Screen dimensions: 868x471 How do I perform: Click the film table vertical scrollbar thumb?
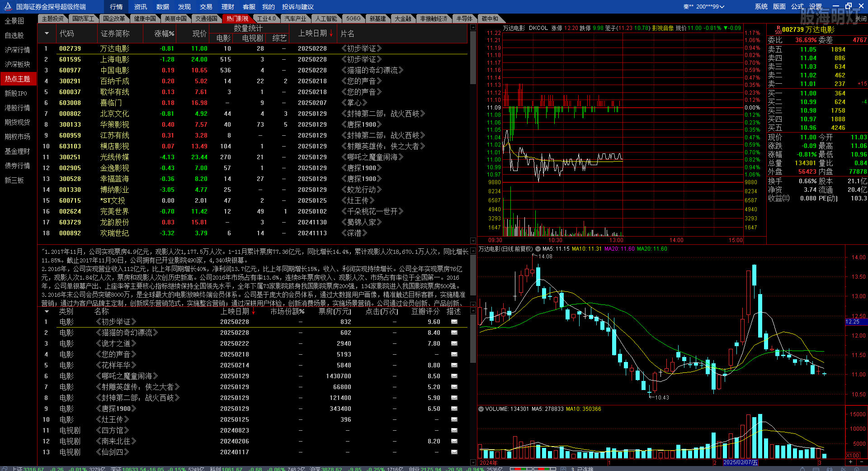(x=473, y=339)
